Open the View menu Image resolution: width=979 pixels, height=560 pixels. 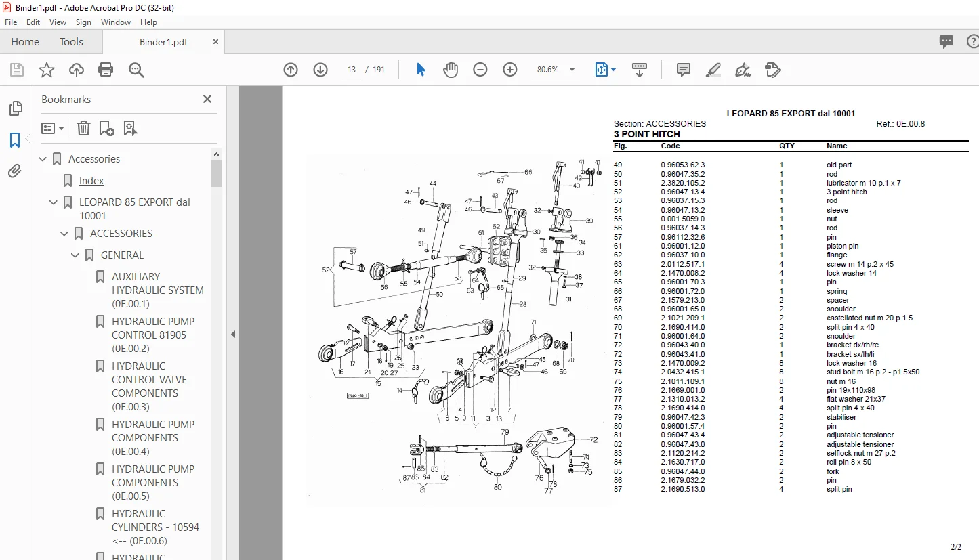(58, 22)
